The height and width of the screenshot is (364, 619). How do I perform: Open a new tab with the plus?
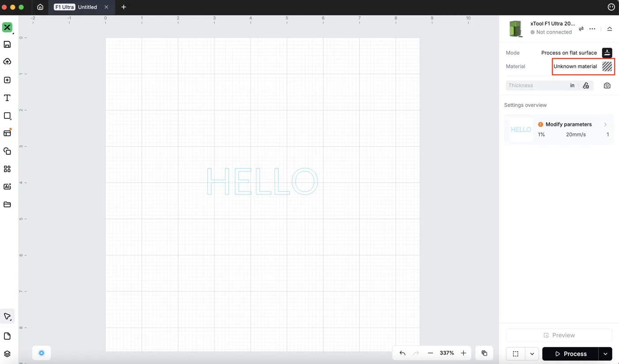pyautogui.click(x=123, y=7)
